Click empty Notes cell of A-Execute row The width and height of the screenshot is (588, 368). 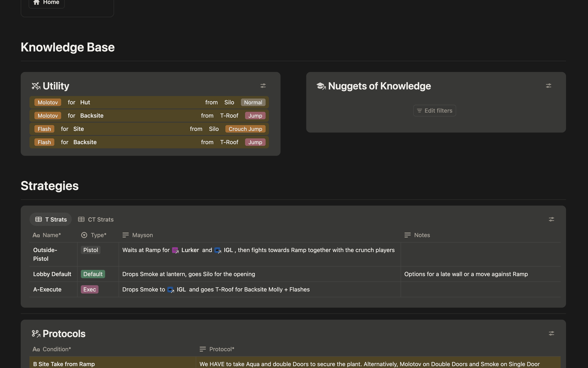click(x=480, y=290)
